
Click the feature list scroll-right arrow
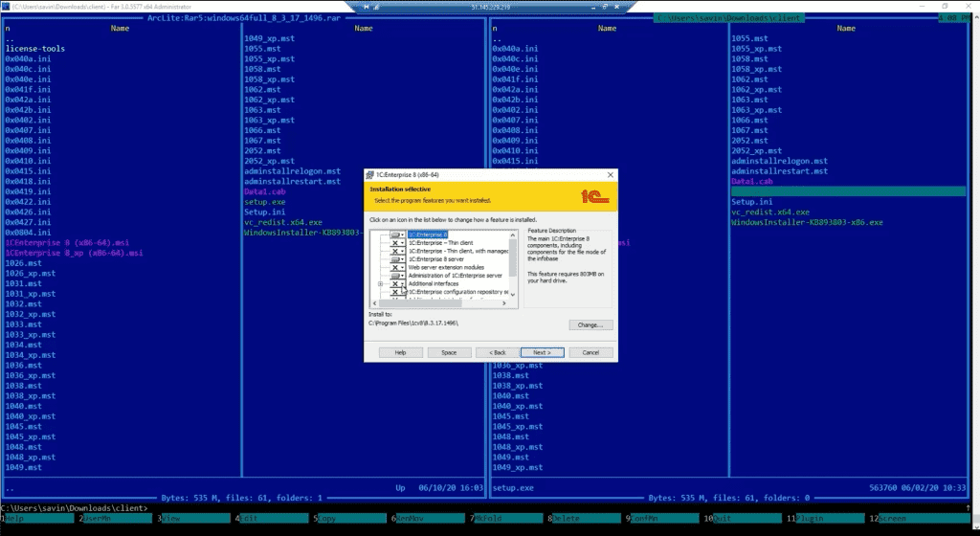point(504,303)
